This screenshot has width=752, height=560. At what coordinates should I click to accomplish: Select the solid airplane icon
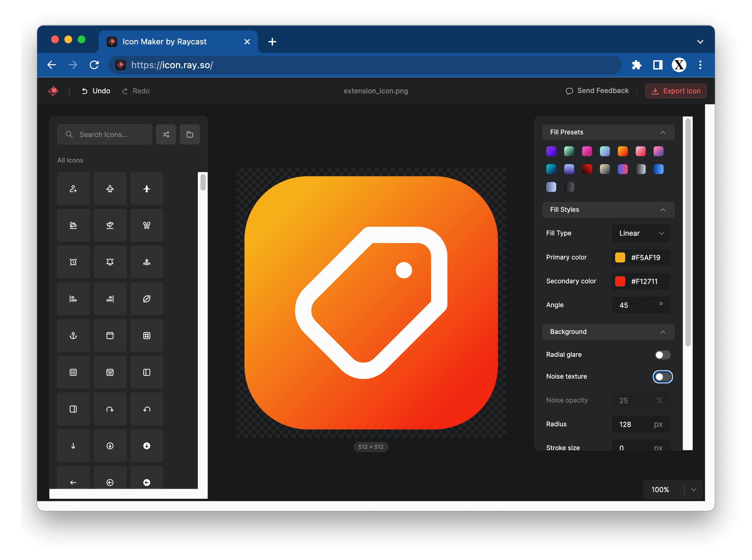146,189
